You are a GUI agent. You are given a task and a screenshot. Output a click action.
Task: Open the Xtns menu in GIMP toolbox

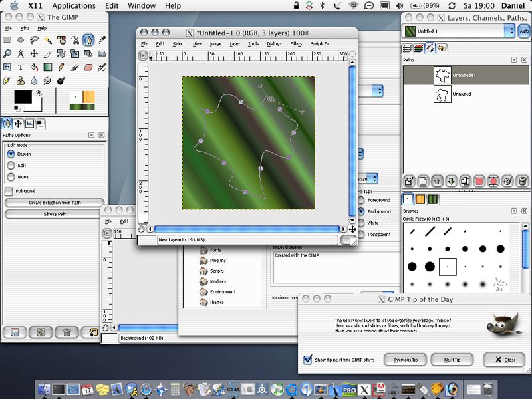(x=25, y=29)
